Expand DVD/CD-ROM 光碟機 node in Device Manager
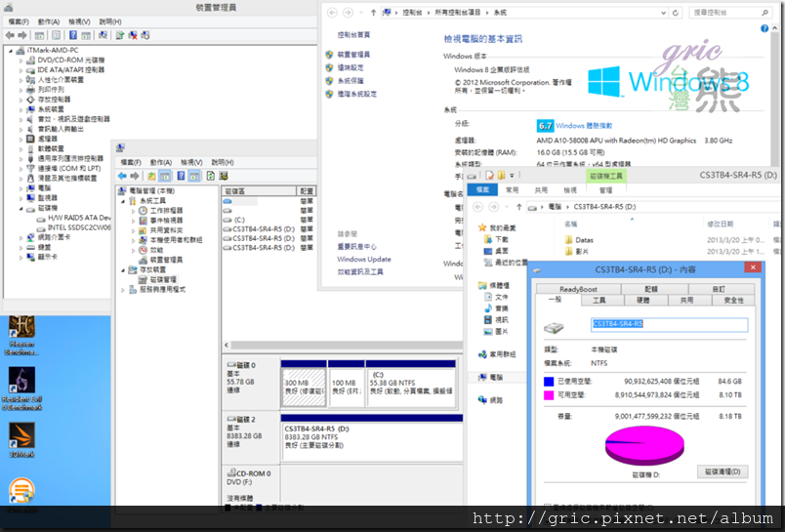 [21, 61]
